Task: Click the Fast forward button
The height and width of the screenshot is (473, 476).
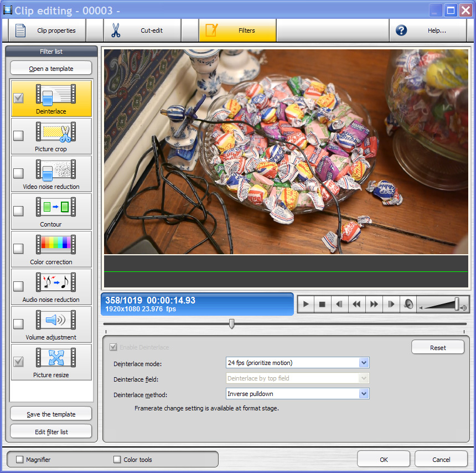Action: tap(374, 304)
